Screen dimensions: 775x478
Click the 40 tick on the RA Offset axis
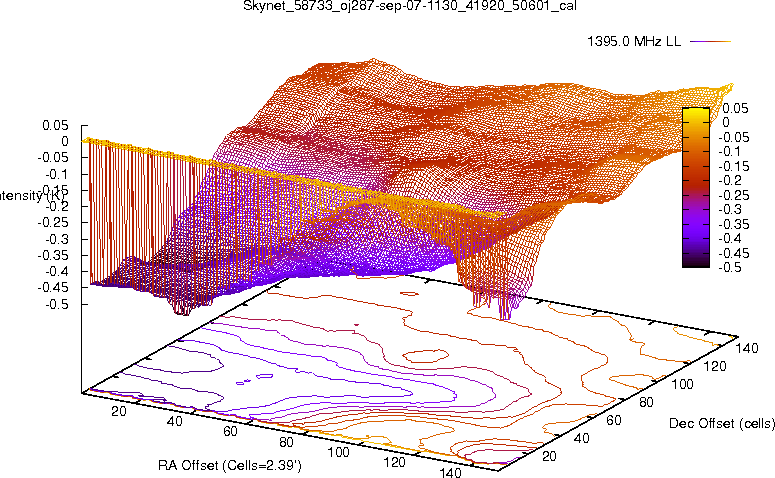174,422
